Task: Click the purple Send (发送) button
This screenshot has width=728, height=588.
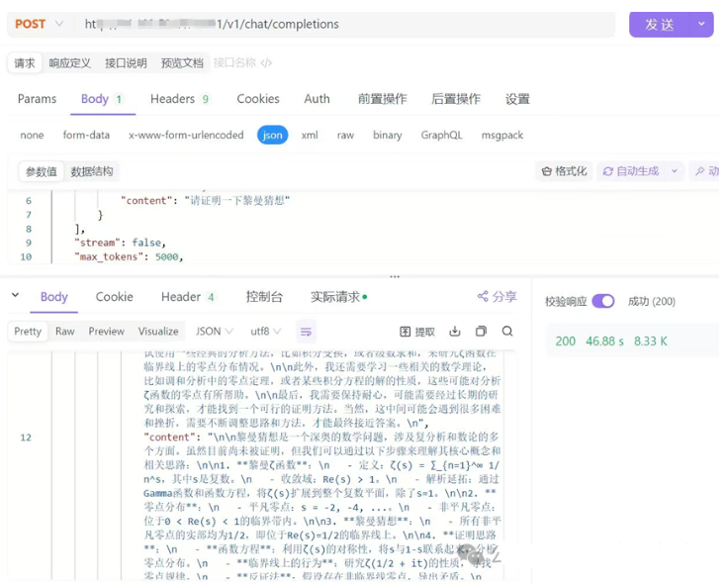Action: pyautogui.click(x=660, y=24)
